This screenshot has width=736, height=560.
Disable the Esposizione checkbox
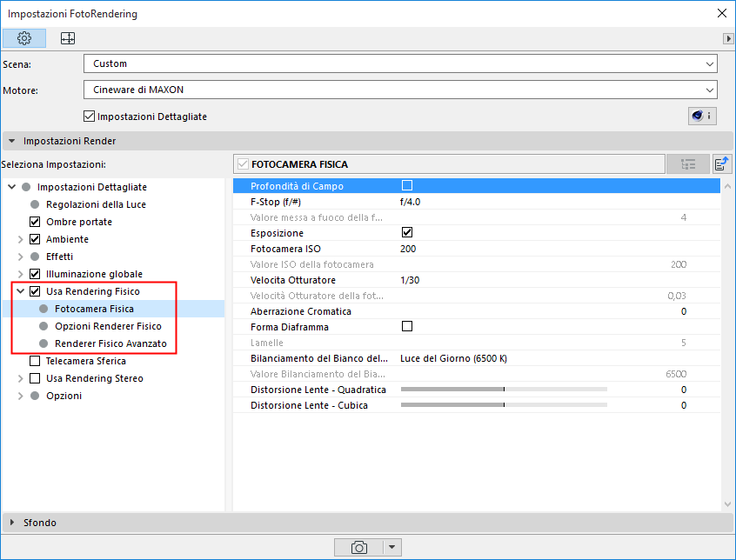tap(407, 233)
